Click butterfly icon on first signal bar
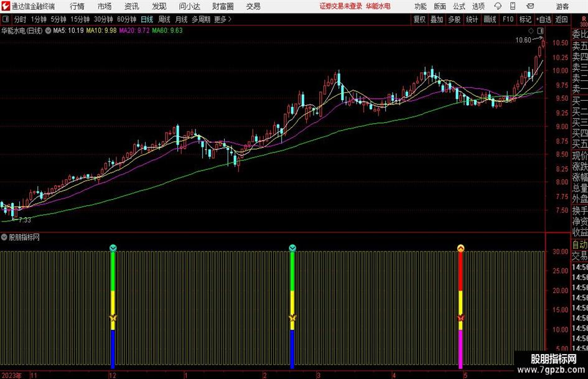The height and width of the screenshot is (379, 588). (x=113, y=318)
